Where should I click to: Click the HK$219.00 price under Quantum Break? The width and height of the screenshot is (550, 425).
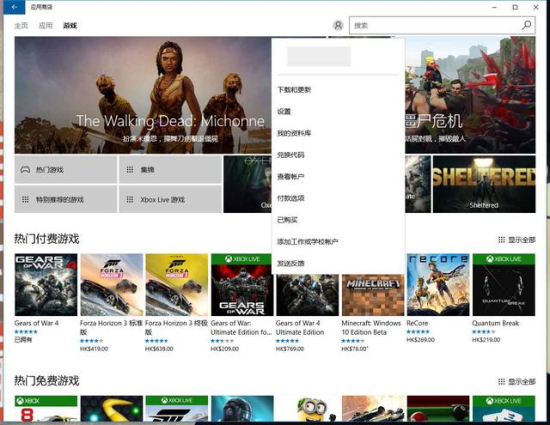pos(486,340)
